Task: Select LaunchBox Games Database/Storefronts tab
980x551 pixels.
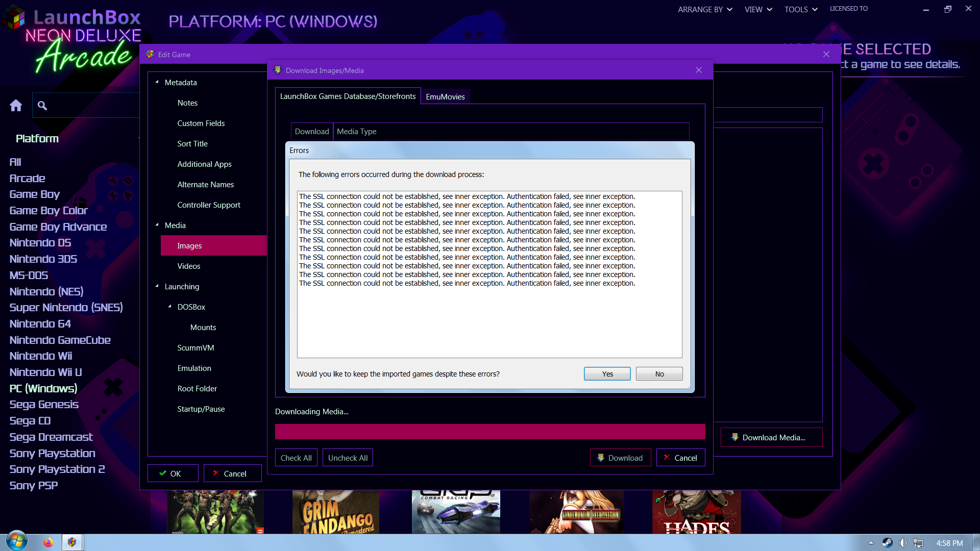Action: [348, 96]
